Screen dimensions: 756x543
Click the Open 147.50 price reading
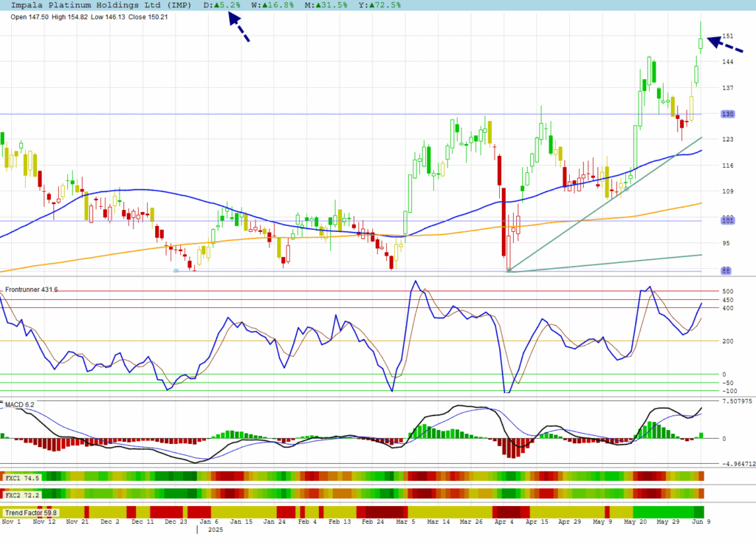30,17
